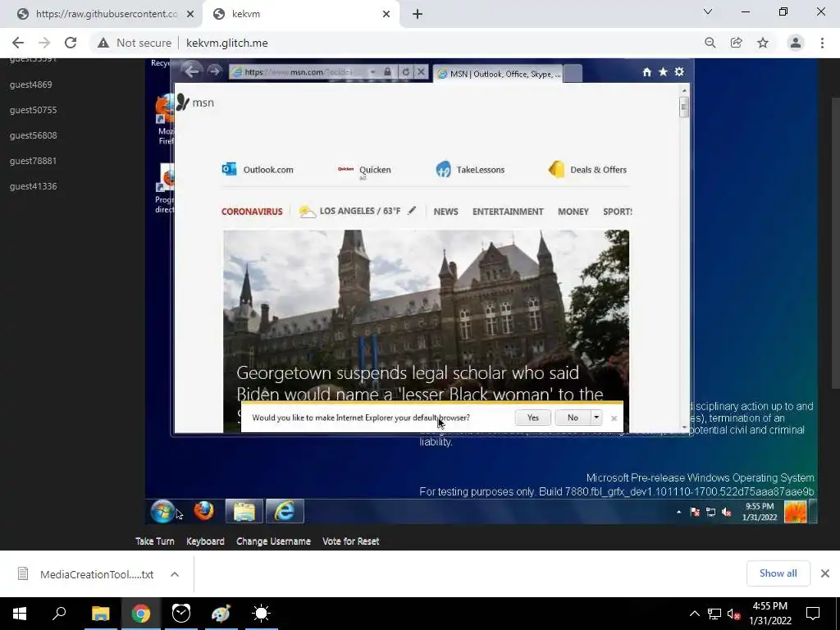Screen dimensions: 840x630
Task: Click Yes on the default browser prompt
Action: 532,418
